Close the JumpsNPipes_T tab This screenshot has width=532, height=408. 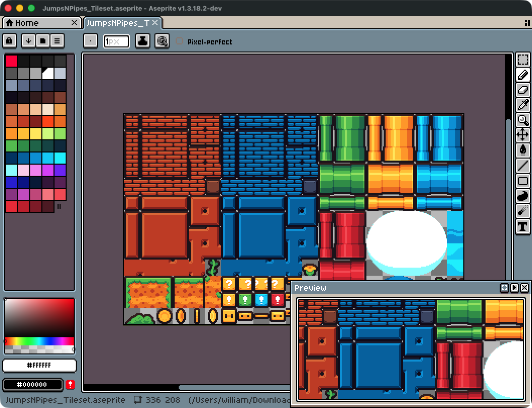[155, 23]
